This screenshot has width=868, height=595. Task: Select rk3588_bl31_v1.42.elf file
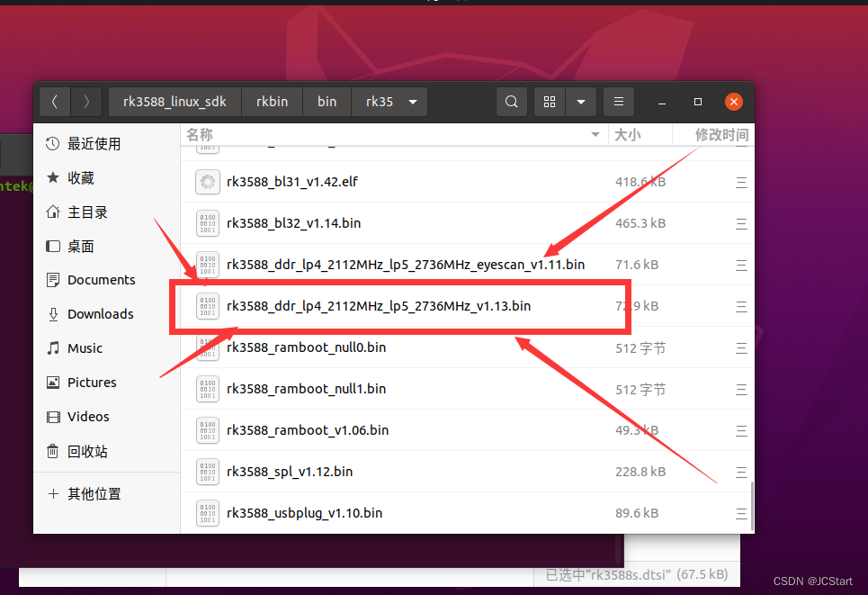(467, 182)
